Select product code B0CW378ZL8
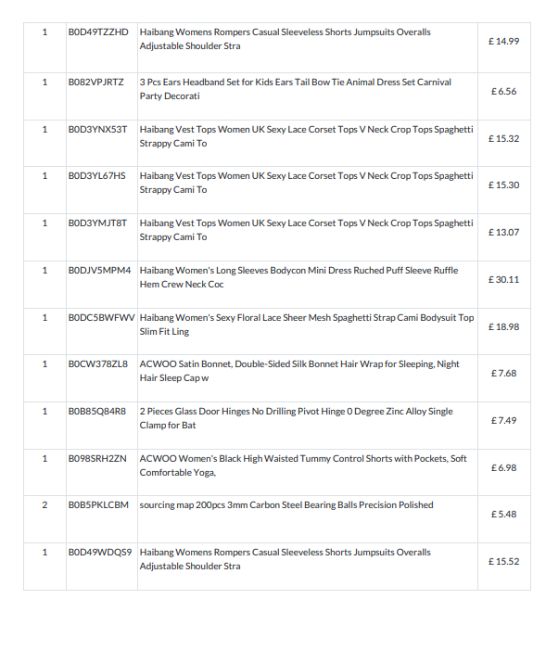Viewport: 546px width, 650px height. (x=98, y=364)
